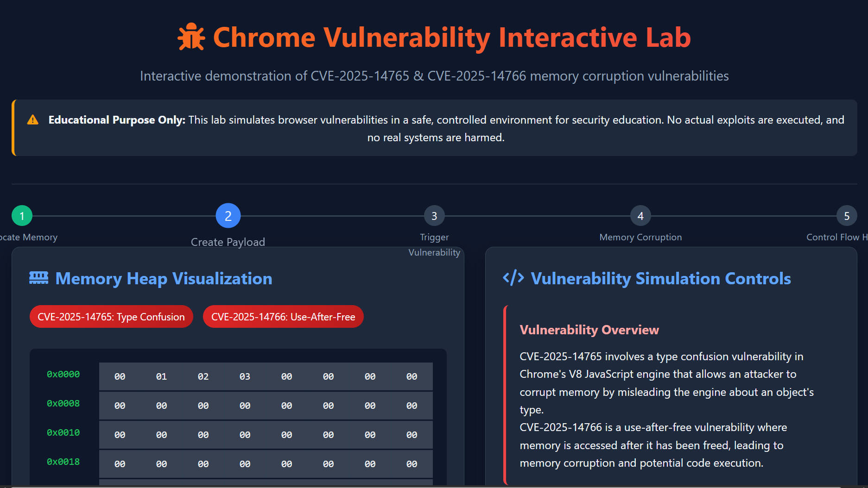This screenshot has width=868, height=488.
Task: Click the 0x0008 memory address label
Action: coord(63,403)
